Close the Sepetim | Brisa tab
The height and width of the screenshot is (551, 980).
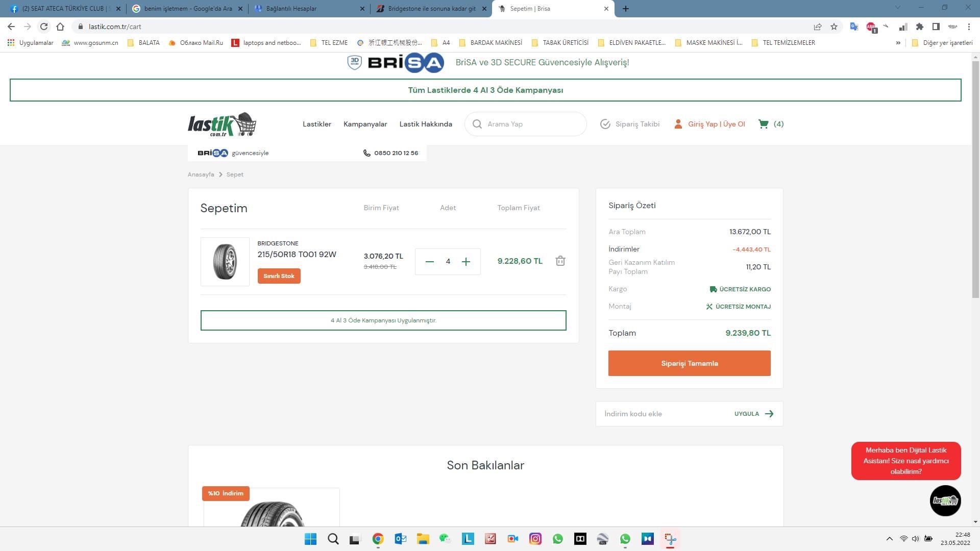[606, 9]
